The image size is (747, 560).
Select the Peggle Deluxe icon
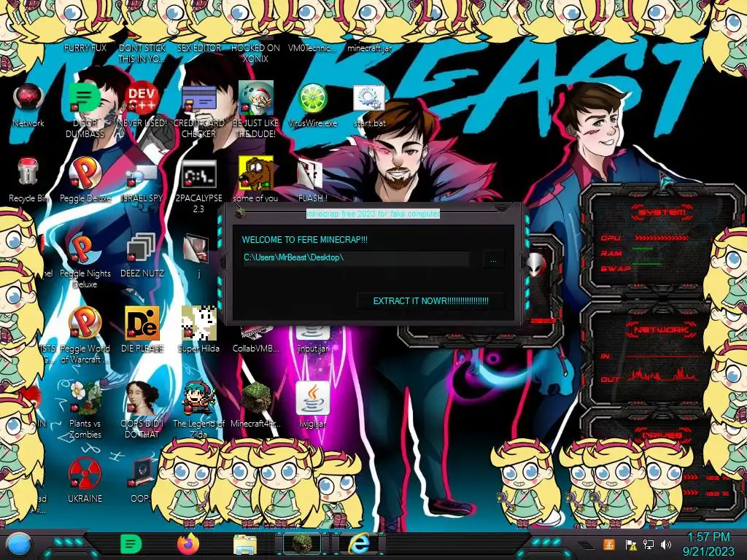click(85, 172)
